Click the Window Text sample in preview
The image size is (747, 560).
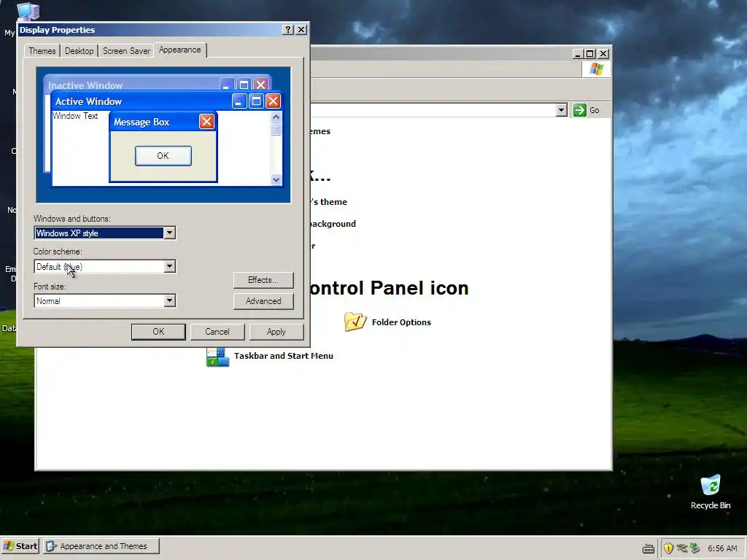pyautogui.click(x=75, y=116)
